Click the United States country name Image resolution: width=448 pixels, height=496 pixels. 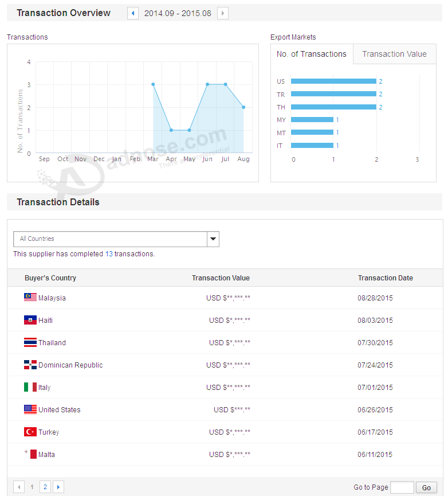click(x=60, y=410)
